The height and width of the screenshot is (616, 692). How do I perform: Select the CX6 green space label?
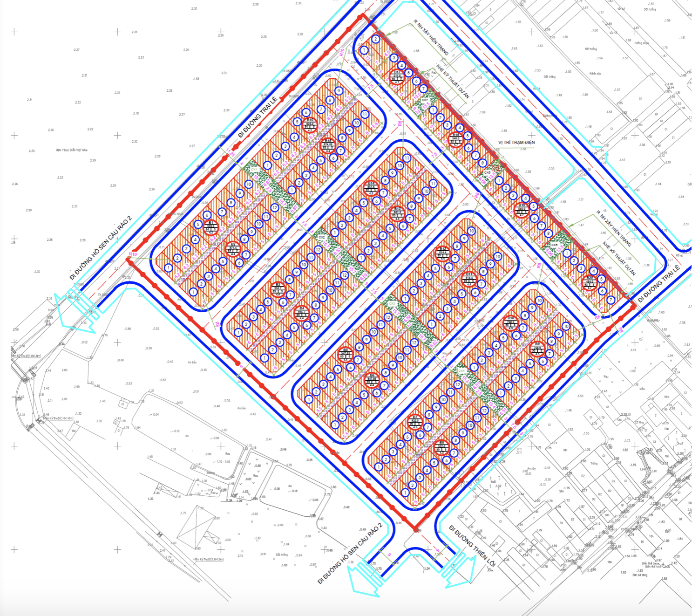pyautogui.click(x=487, y=173)
